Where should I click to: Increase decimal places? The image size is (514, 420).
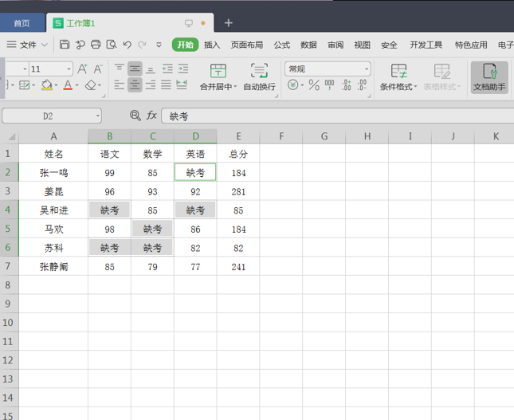346,85
